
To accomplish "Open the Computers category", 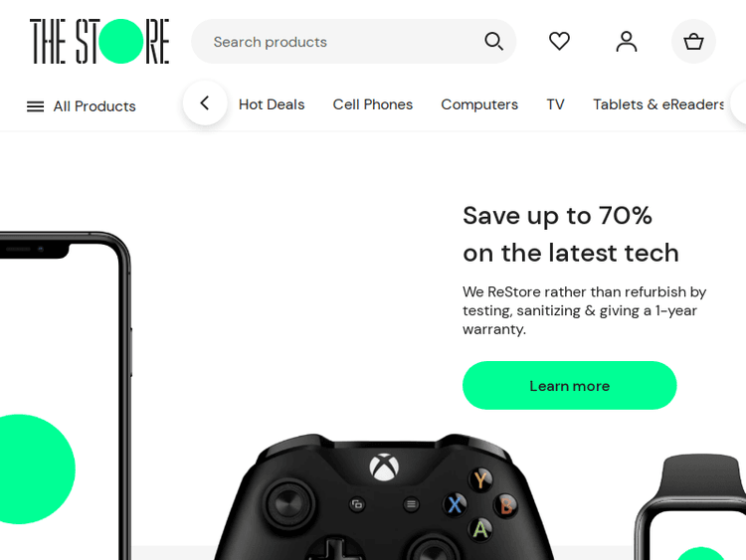I will coord(479,104).
